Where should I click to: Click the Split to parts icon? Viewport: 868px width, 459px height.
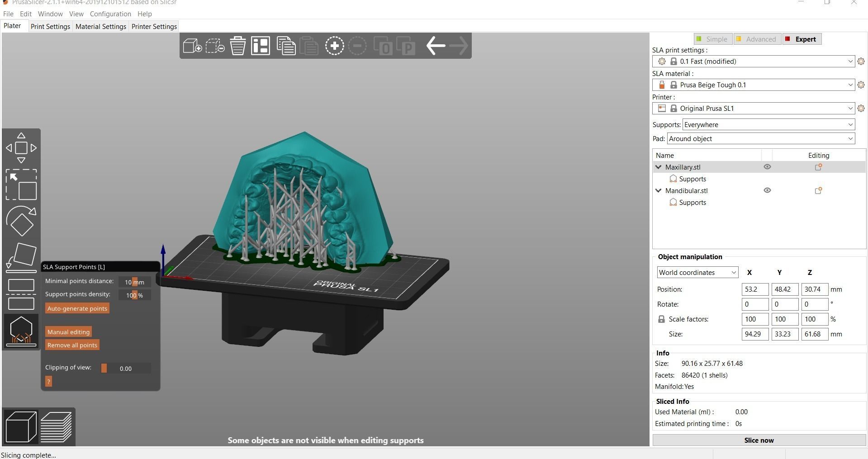pyautogui.click(x=406, y=46)
